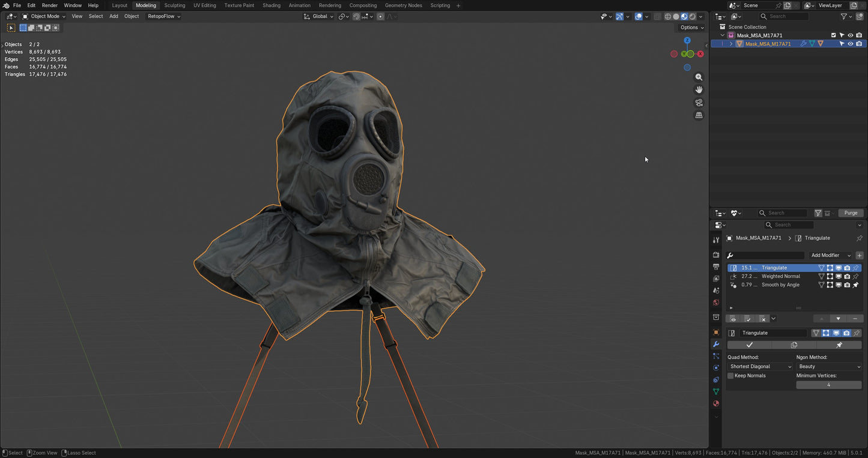
Task: Open the Render menu
Action: click(50, 5)
